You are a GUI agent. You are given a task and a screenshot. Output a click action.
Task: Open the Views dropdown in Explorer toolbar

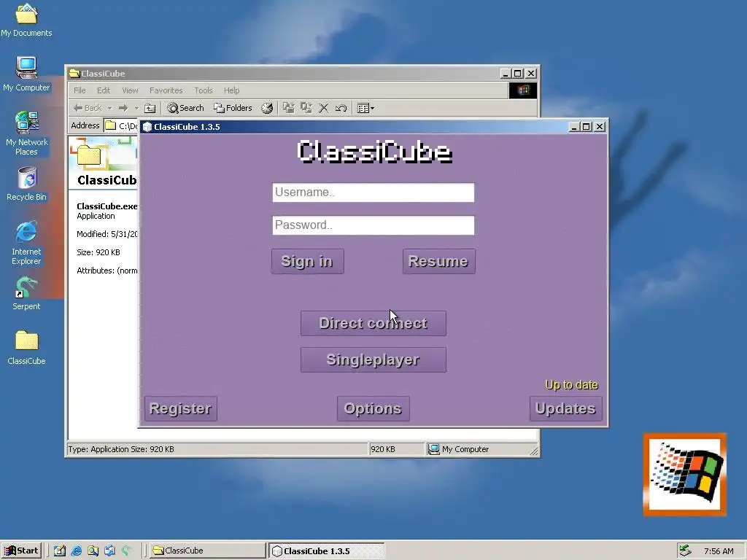(366, 108)
